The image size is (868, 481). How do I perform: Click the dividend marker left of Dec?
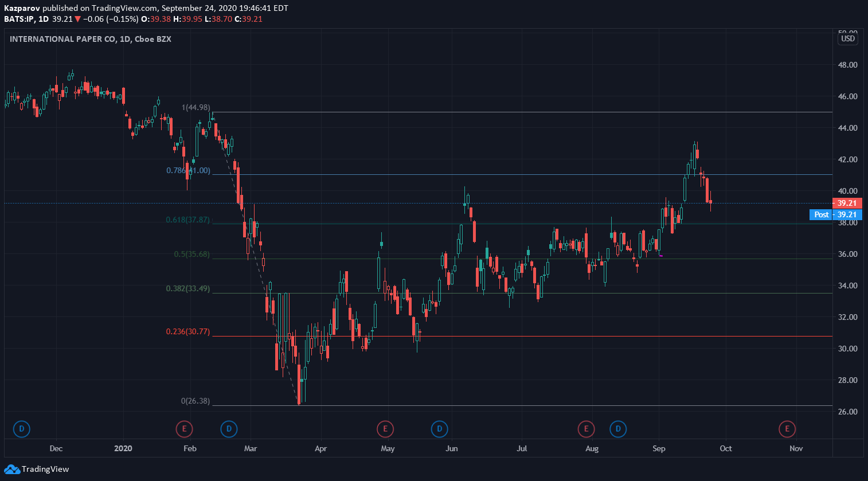click(x=21, y=429)
